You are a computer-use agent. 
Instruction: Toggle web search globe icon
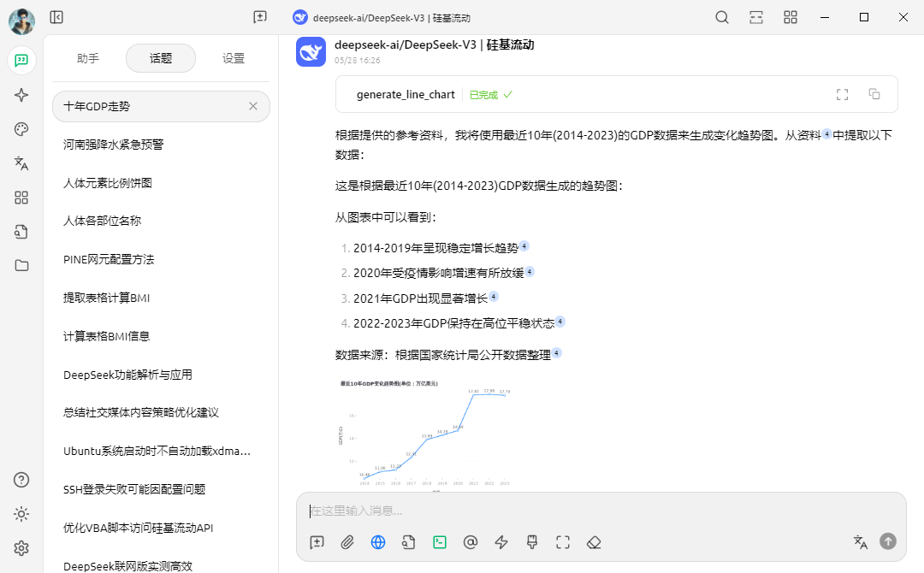point(378,542)
